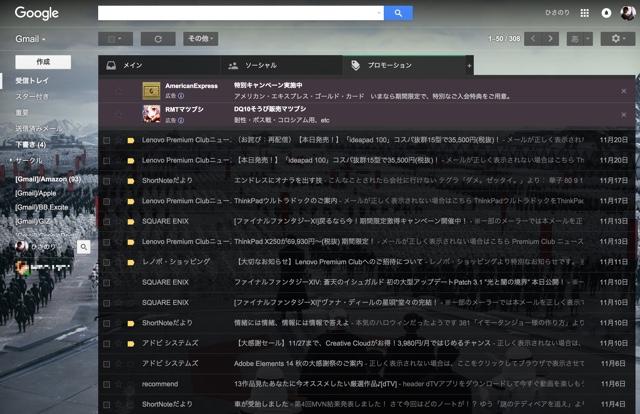Dismiss the RMTマツブシ ad

pyautogui.click(x=624, y=115)
